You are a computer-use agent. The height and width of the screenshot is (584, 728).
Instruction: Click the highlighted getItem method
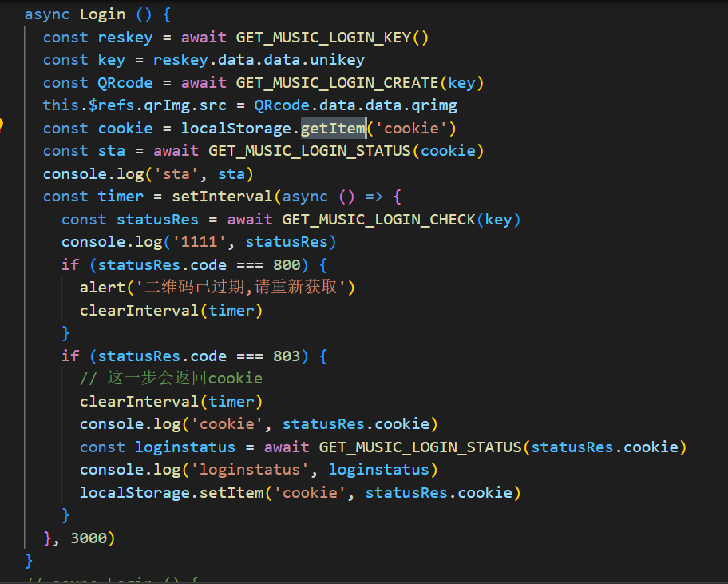pos(333,129)
